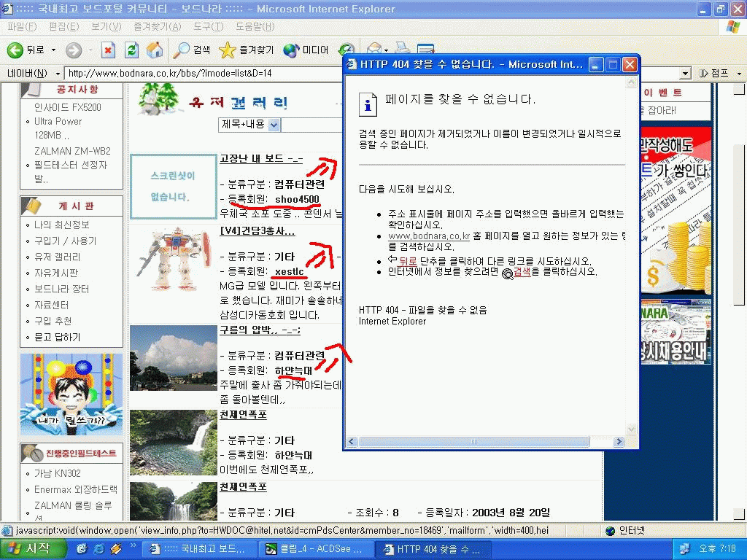Click horizontal scrollbar right arrow in popup
This screenshot has height=560, width=747.
619,442
